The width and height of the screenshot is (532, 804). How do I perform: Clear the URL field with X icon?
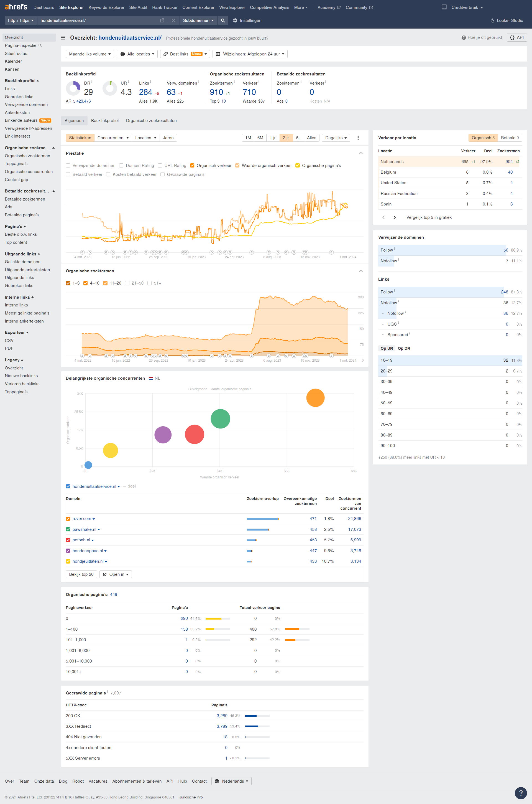pos(174,20)
